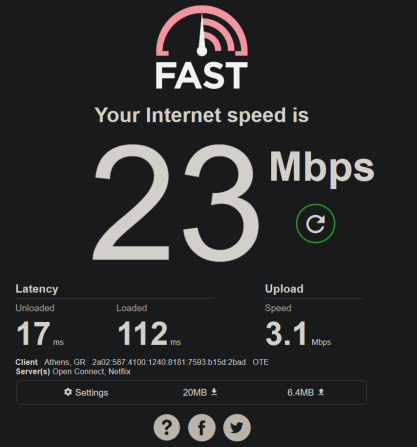Select the large 23 speed number

176,202
